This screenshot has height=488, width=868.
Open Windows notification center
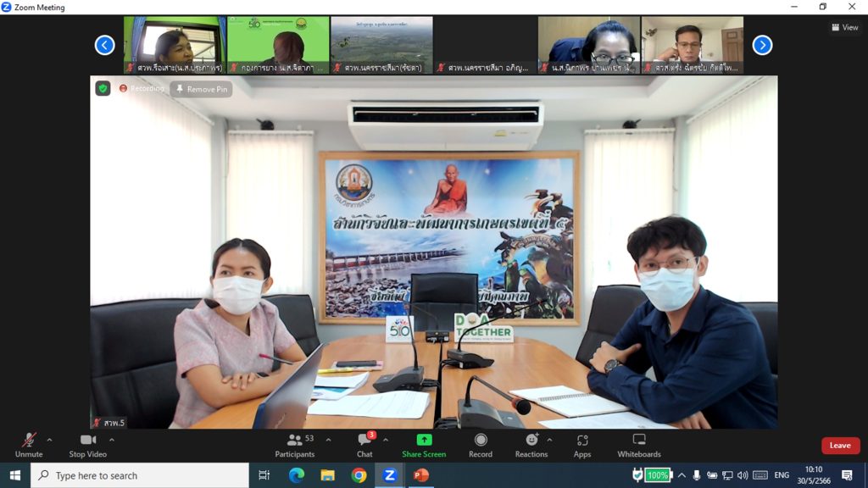pyautogui.click(x=847, y=475)
